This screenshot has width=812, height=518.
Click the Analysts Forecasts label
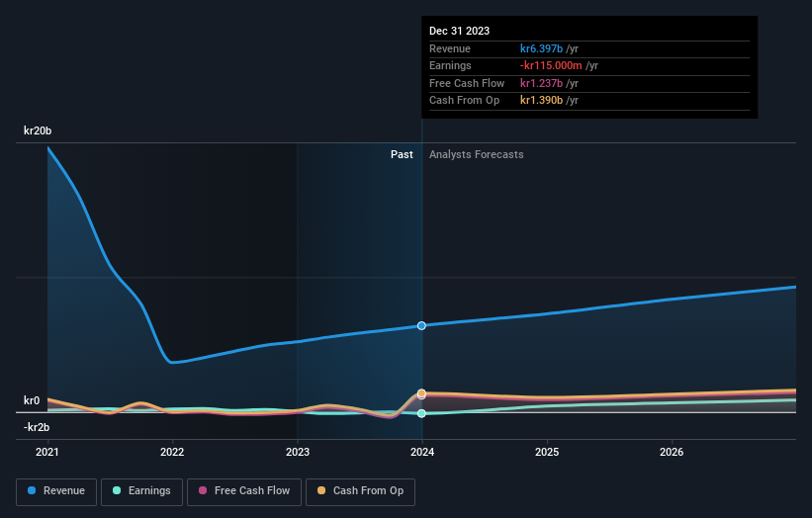(x=477, y=155)
